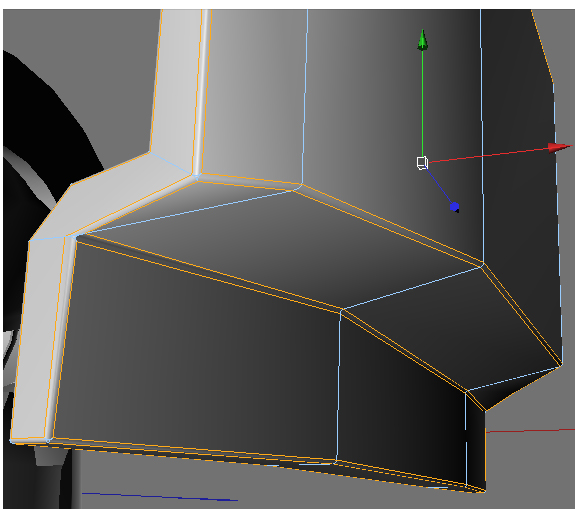Screen dimensions: 575x509
Task: Grab the red X-axis arrow tip
Action: pos(560,147)
